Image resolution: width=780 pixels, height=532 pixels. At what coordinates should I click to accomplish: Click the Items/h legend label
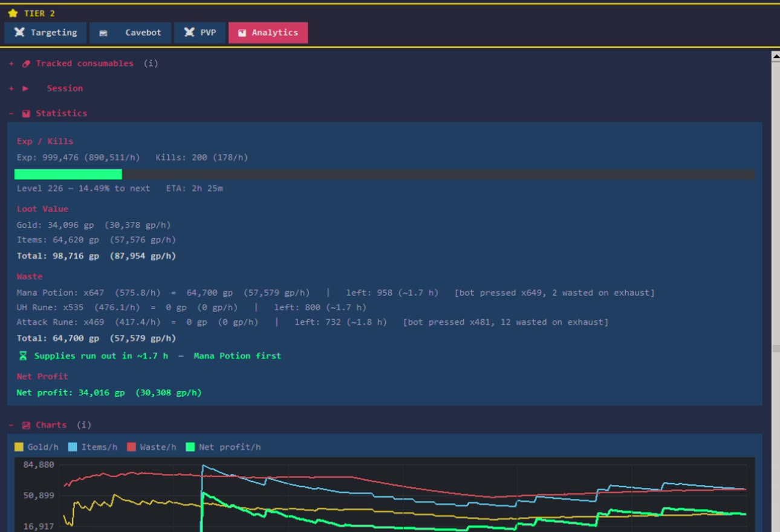tap(99, 447)
